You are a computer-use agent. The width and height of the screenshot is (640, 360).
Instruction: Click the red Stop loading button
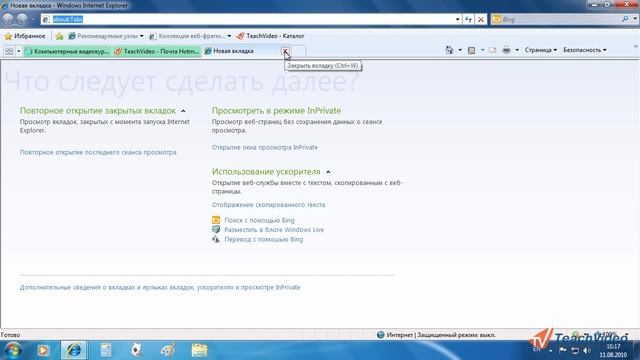tap(481, 19)
